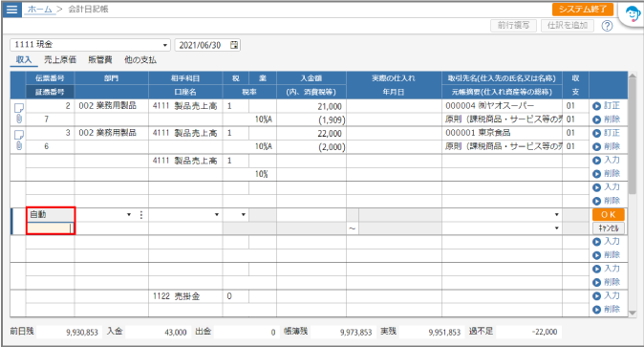The width and height of the screenshot is (644, 347).
Task: Click the assistant mascot face icon
Action: [633, 14]
